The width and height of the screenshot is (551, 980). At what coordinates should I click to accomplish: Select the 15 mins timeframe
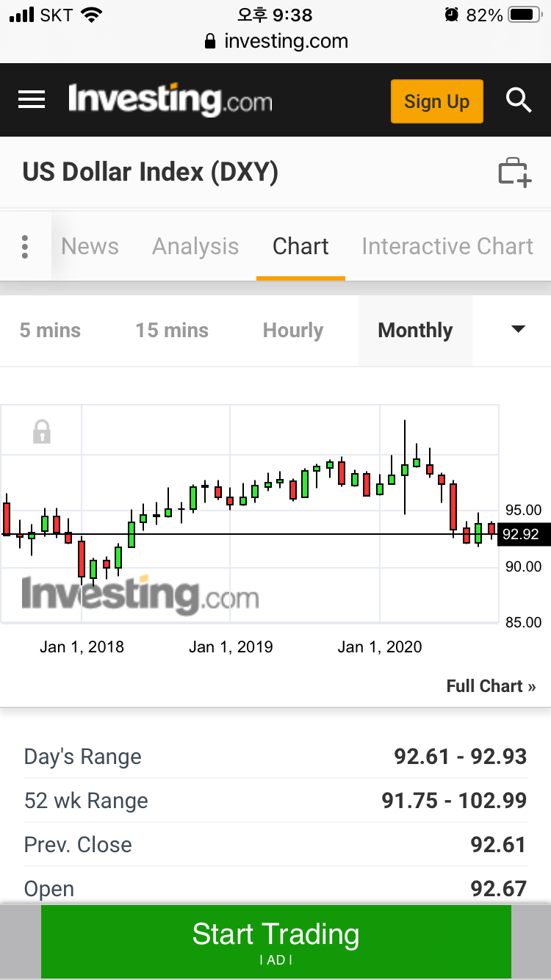172,331
